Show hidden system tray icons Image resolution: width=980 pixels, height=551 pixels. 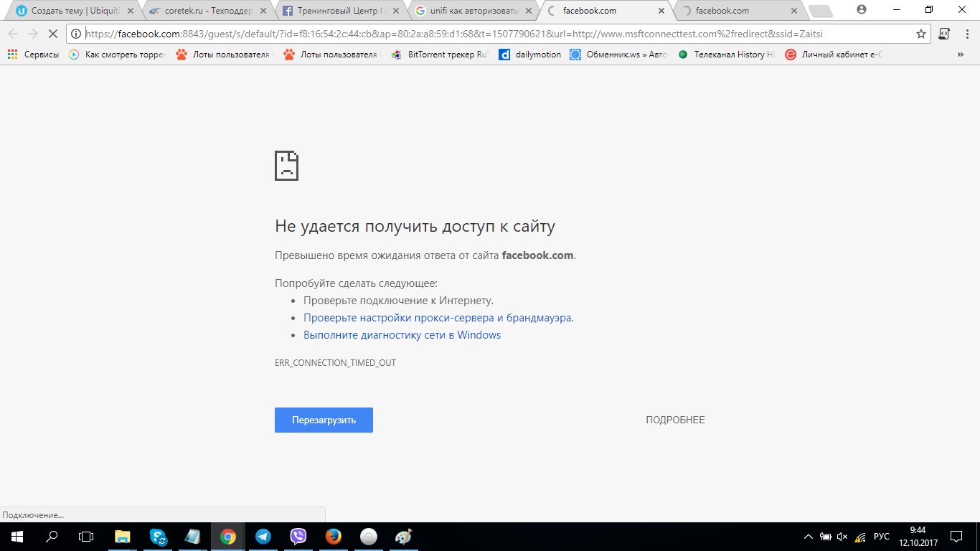tap(809, 537)
